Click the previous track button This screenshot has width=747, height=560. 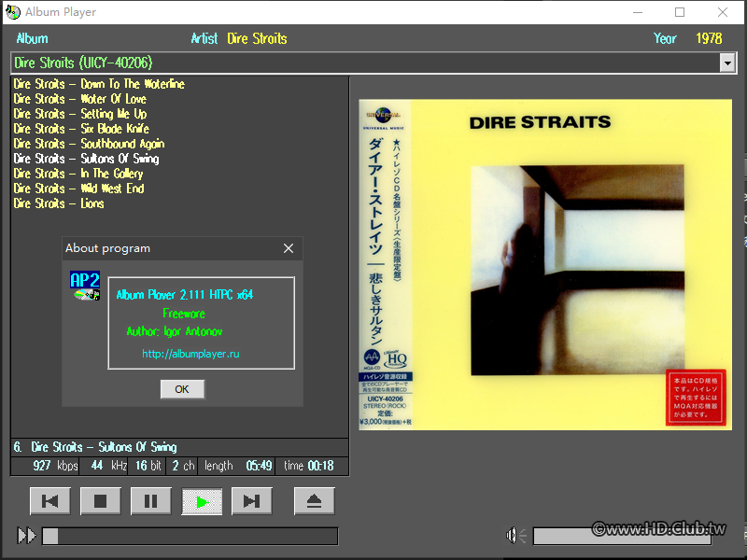tap(50, 501)
